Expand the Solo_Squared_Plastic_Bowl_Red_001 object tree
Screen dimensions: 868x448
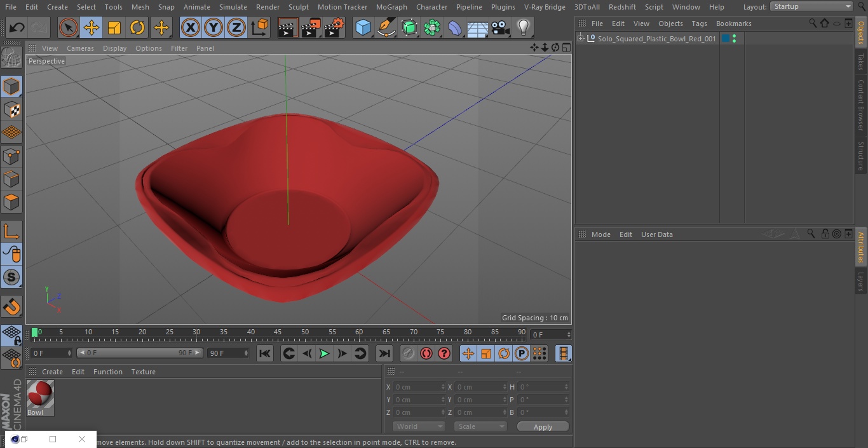pos(580,39)
